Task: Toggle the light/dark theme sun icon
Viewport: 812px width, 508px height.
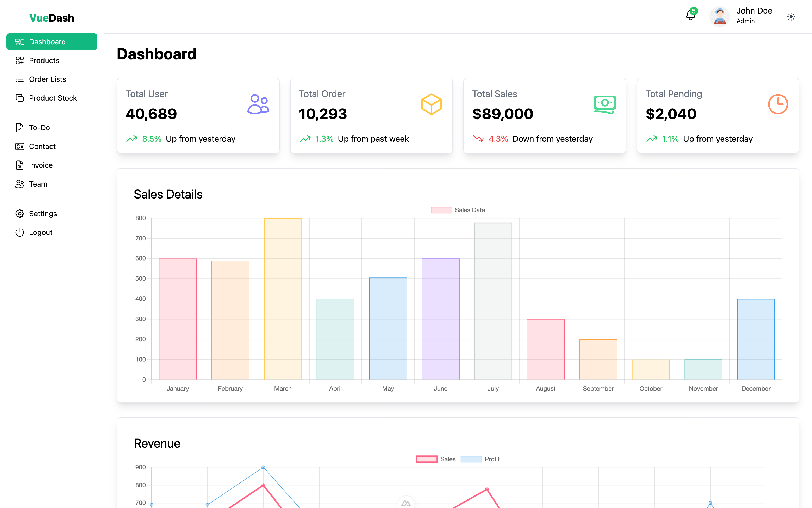Action: tap(791, 16)
